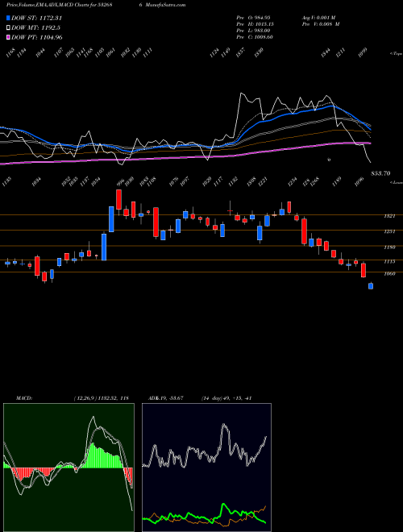
Task: Click the 1180 price level label
Action: [x=390, y=247]
